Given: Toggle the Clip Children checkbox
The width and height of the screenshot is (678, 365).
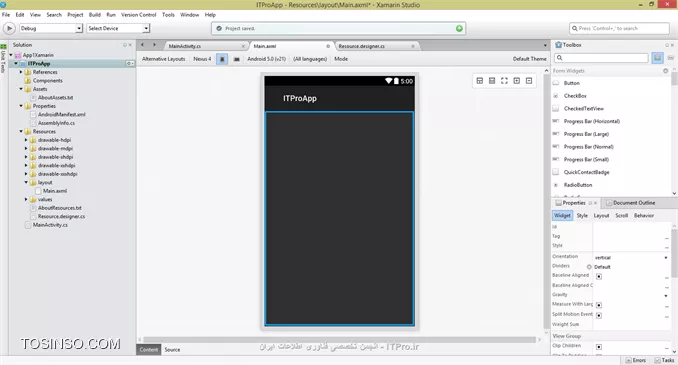Looking at the screenshot, I should (x=599, y=347).
